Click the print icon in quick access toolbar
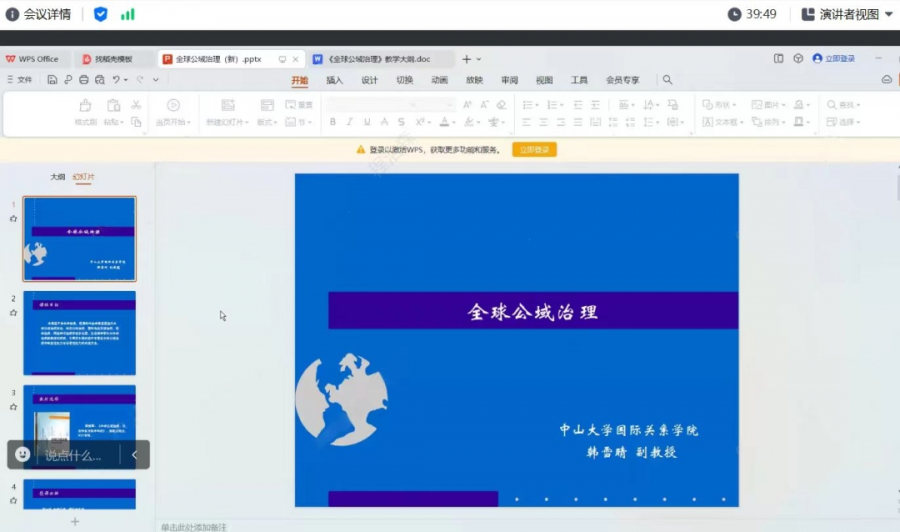Image resolution: width=900 pixels, height=532 pixels. click(84, 80)
